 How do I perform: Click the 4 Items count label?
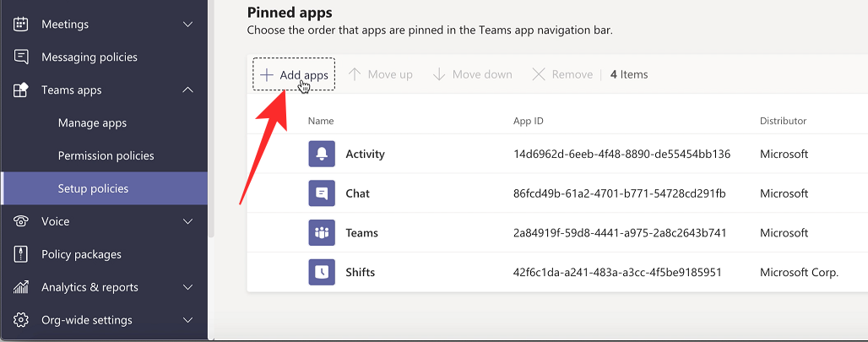tap(629, 74)
